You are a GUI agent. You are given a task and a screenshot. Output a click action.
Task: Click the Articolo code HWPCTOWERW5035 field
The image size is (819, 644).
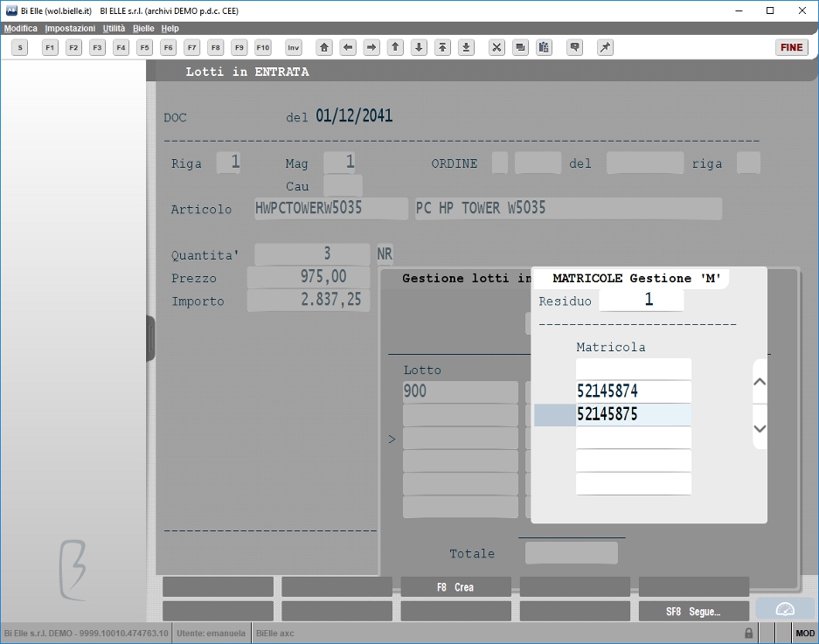[x=331, y=208]
